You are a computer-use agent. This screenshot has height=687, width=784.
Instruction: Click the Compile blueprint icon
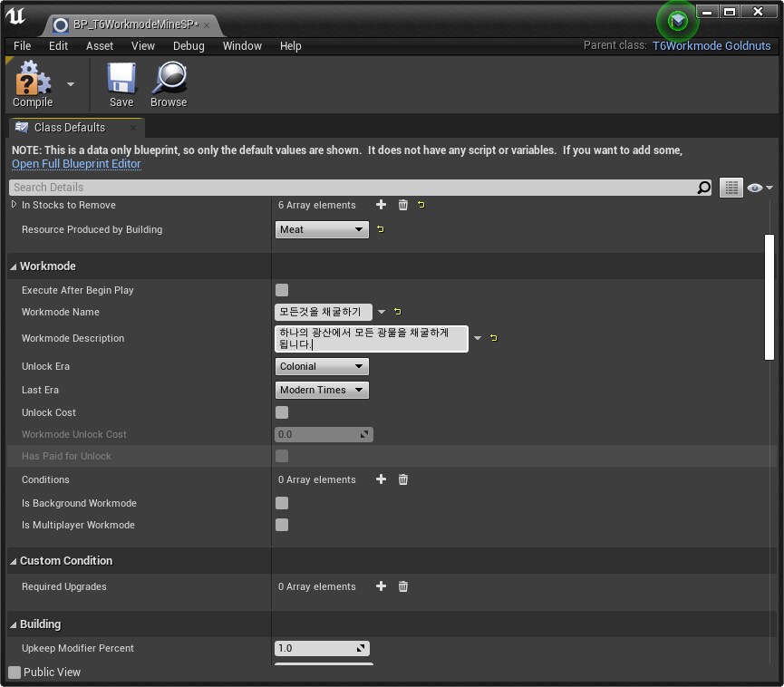(33, 78)
